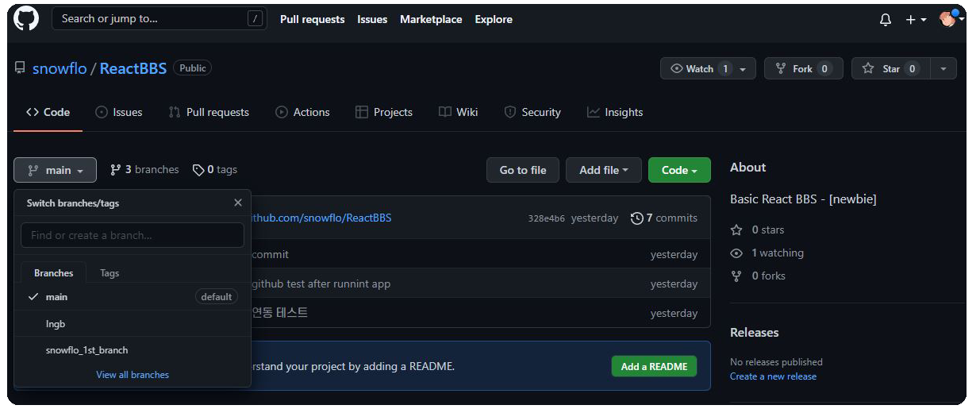Screen dimensions: 980x409
Task: Open the View all branches link
Action: (x=133, y=375)
